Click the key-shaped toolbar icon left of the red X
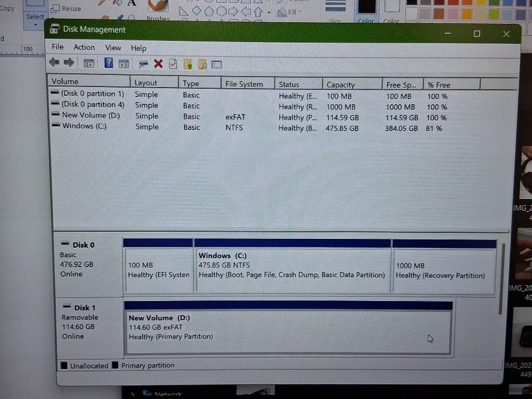Viewport: 532px width, 399px height. pyautogui.click(x=143, y=64)
